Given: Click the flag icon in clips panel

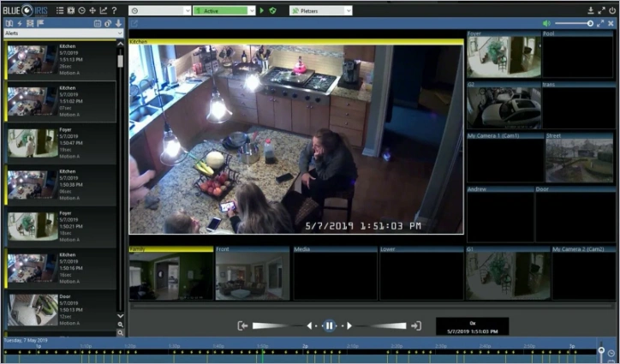Looking at the screenshot, I should 40,23.
